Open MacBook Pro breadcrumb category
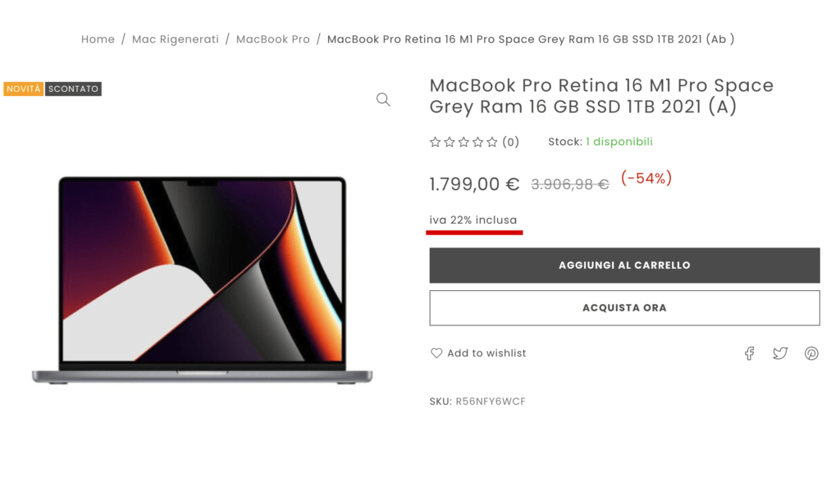Viewport: 840px width, 504px height. 272,39
